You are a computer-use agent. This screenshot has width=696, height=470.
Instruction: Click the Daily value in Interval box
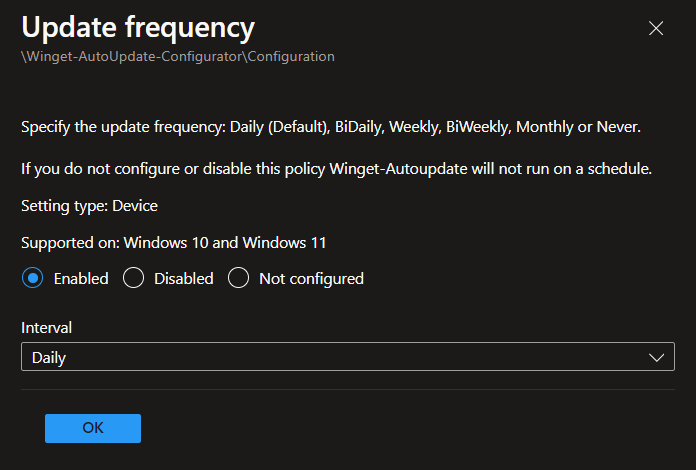click(x=49, y=357)
